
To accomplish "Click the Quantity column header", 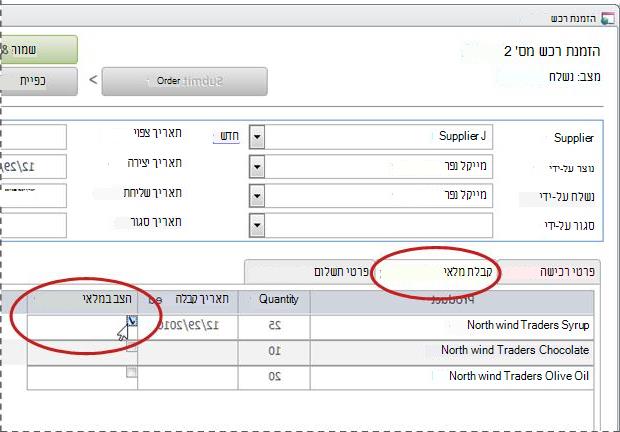I will (x=274, y=302).
